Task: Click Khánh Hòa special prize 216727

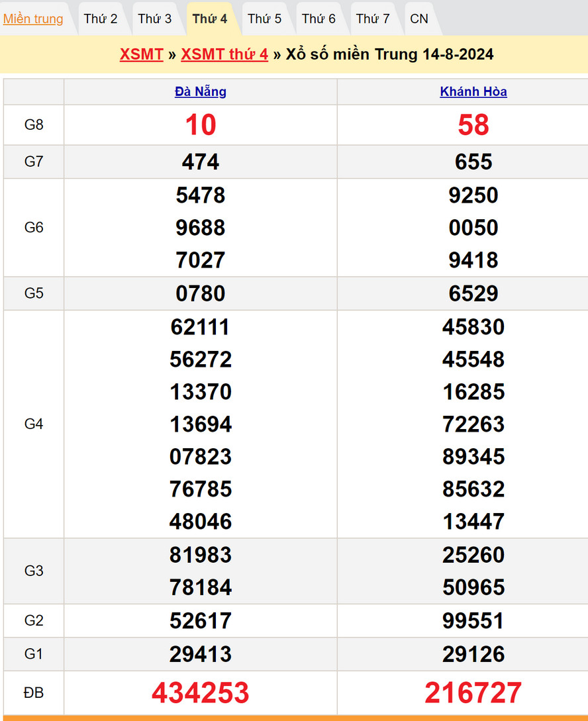Action: click(x=473, y=693)
